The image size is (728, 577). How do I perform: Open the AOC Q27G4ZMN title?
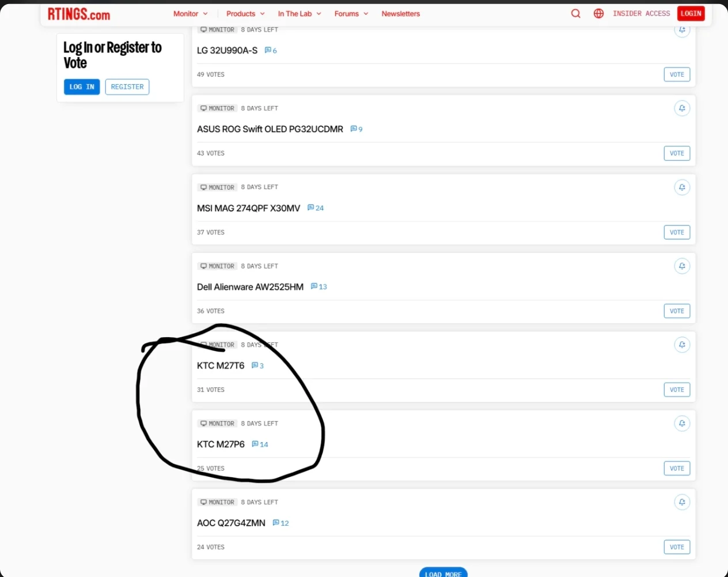click(231, 523)
